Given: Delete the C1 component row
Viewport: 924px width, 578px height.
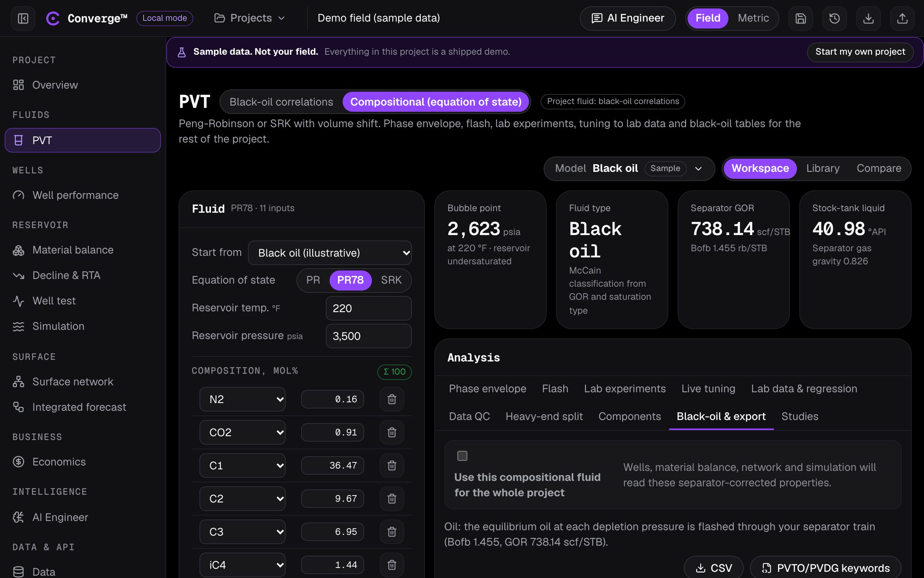Looking at the screenshot, I should (392, 465).
